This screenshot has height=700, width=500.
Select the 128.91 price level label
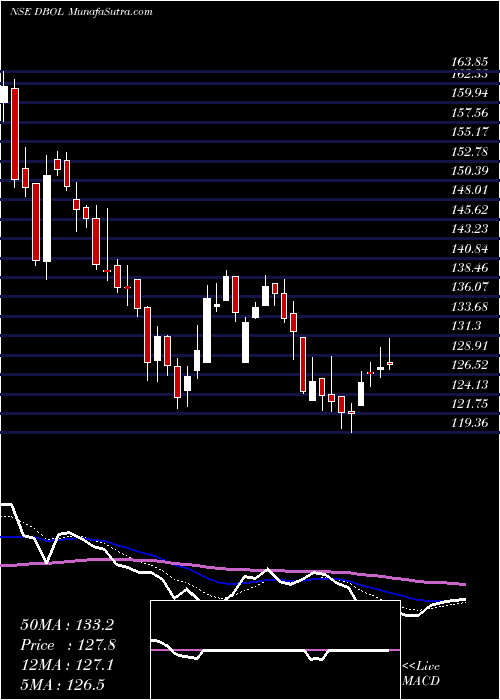[470, 346]
